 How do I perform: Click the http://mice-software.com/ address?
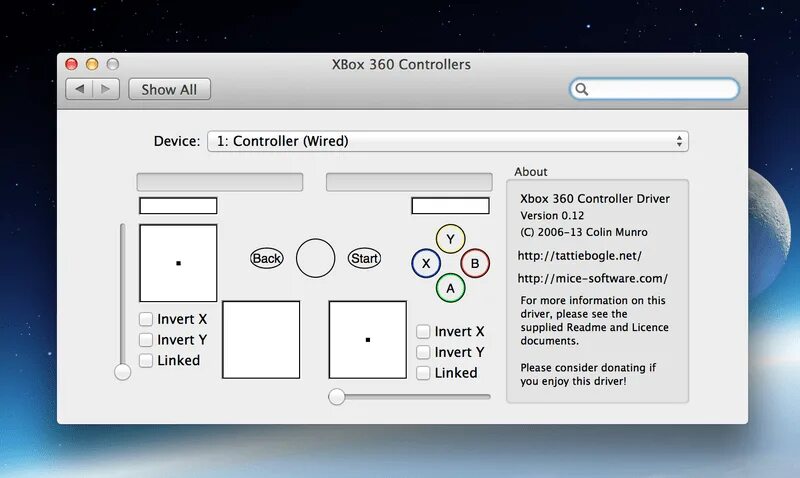click(x=593, y=279)
